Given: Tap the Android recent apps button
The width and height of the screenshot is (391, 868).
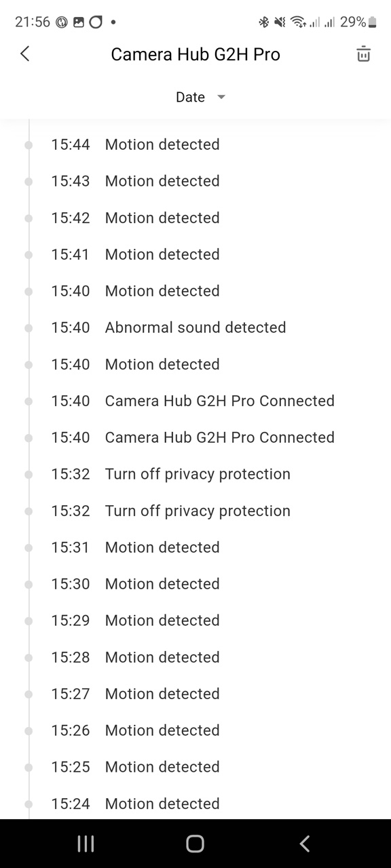Looking at the screenshot, I should coord(86,843).
